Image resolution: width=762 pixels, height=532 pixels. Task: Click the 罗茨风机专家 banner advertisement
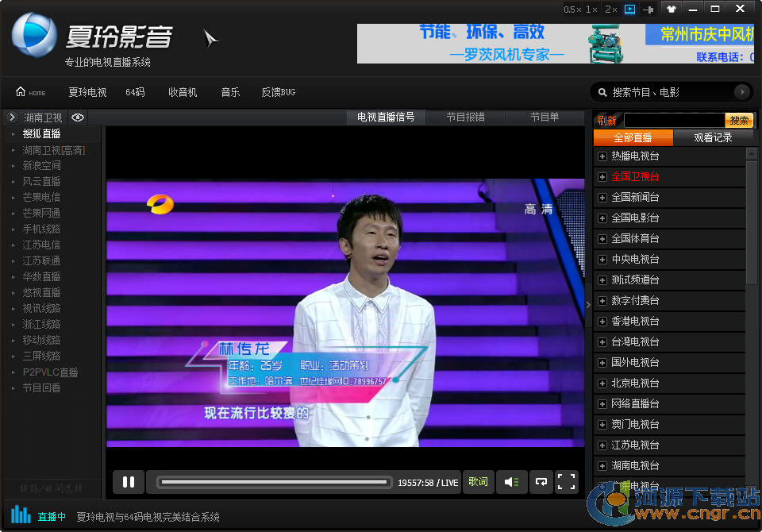(556, 44)
